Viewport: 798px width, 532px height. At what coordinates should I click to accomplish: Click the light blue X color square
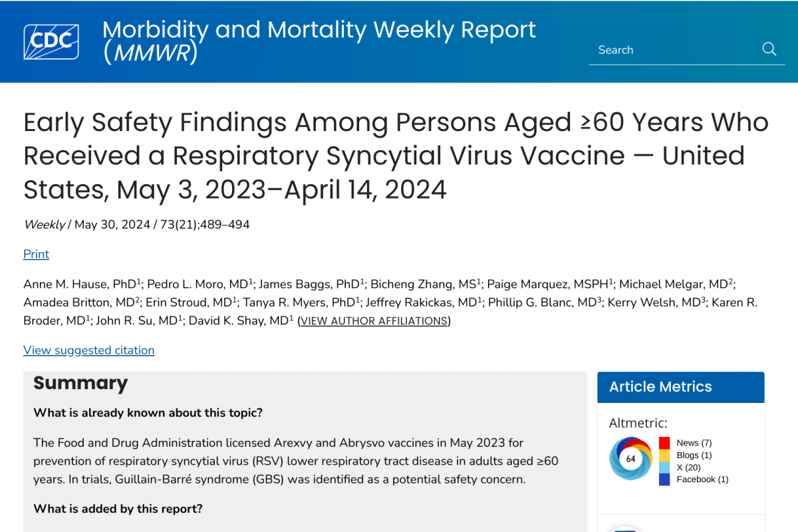coord(664,467)
